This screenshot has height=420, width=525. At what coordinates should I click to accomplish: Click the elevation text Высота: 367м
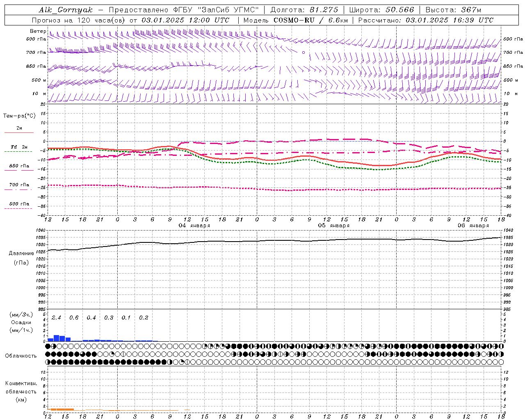[453, 10]
